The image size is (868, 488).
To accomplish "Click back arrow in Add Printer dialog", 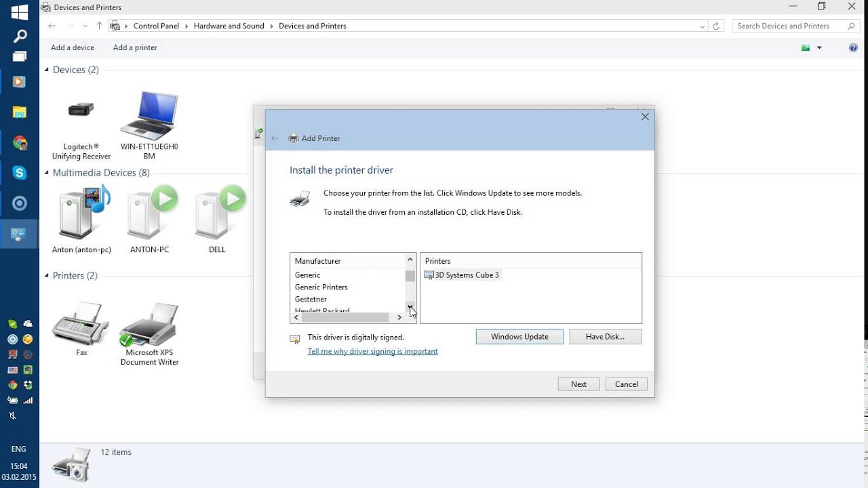I will point(275,138).
